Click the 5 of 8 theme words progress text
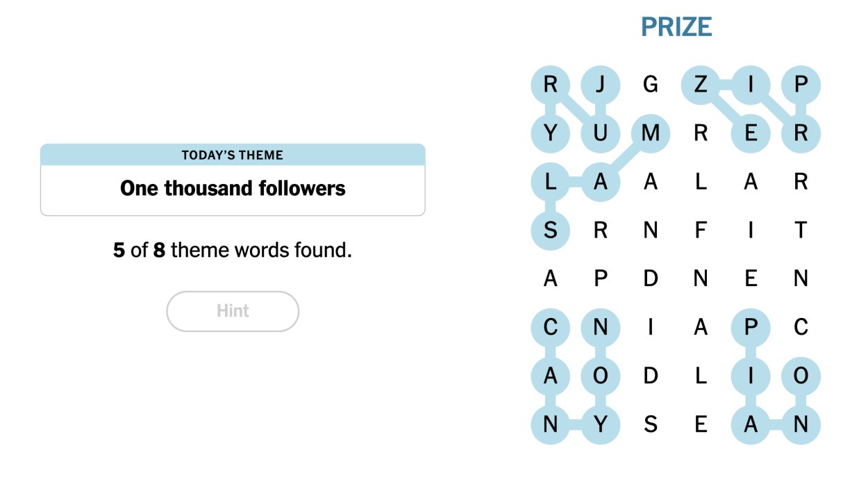 click(232, 250)
